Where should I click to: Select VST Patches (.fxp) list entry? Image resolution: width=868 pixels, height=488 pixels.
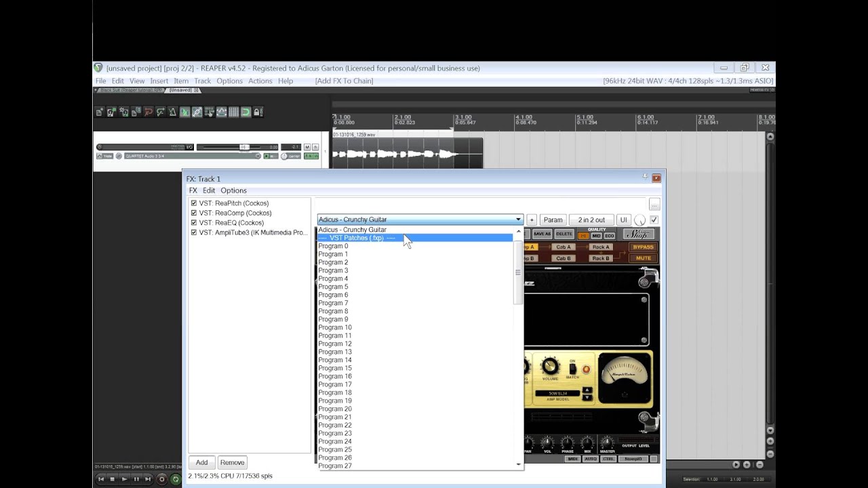(415, 238)
